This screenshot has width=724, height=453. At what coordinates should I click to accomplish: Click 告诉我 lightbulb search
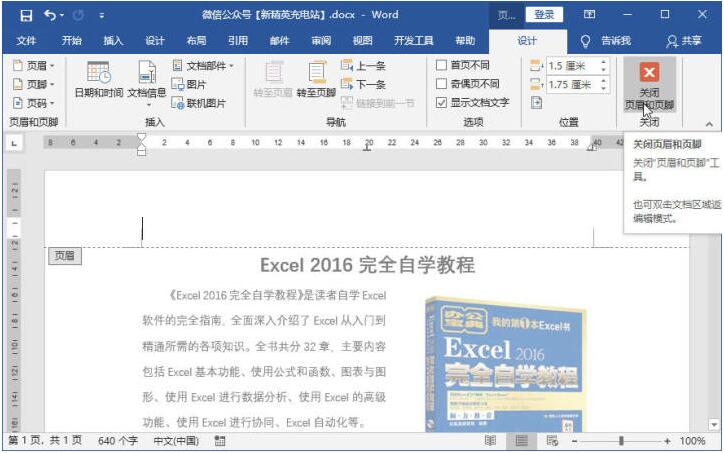(606, 41)
